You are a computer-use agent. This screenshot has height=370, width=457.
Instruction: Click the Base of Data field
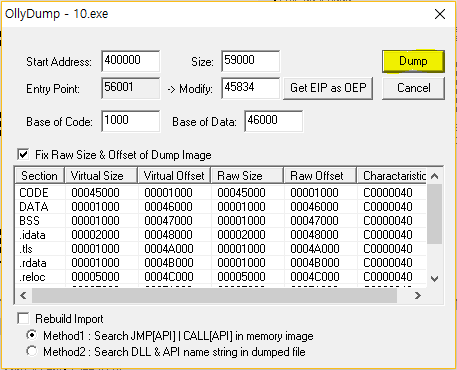tap(274, 121)
